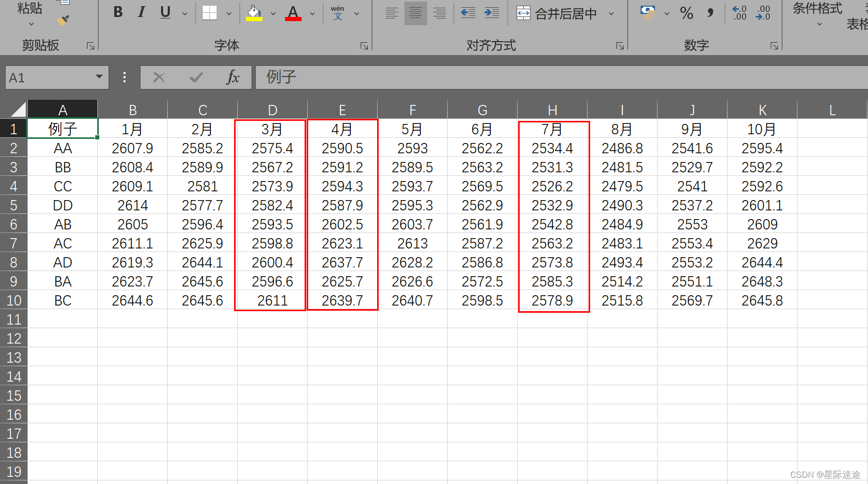Open clipboard (剪贴板) dialog launcher

[x=91, y=46]
